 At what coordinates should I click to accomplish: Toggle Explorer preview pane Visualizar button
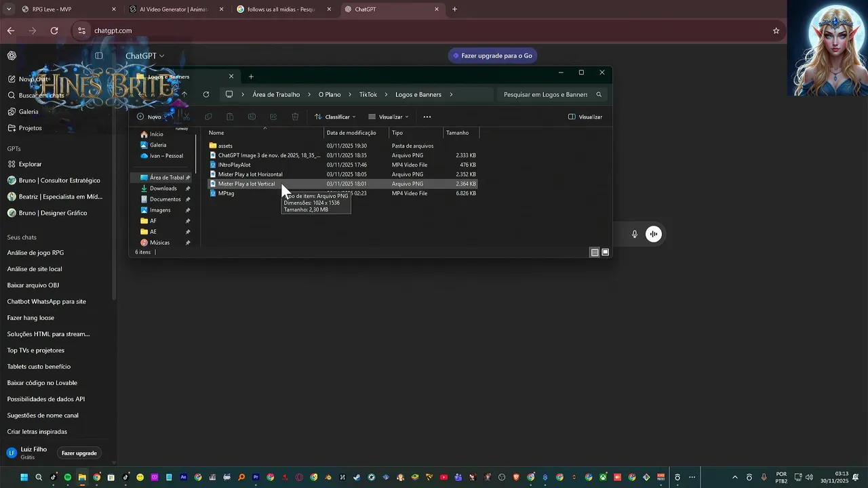pos(585,117)
